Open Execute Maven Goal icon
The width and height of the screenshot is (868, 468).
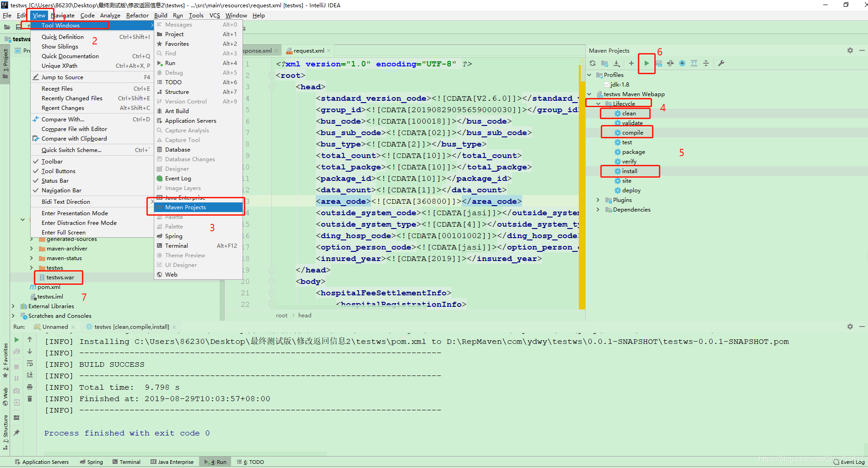click(659, 63)
